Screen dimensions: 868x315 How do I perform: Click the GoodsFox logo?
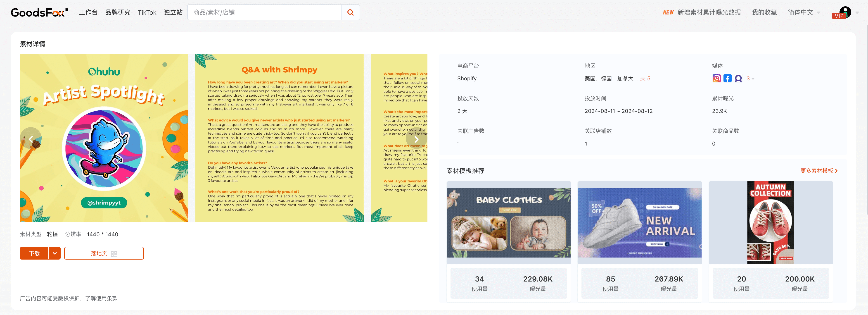pos(39,12)
